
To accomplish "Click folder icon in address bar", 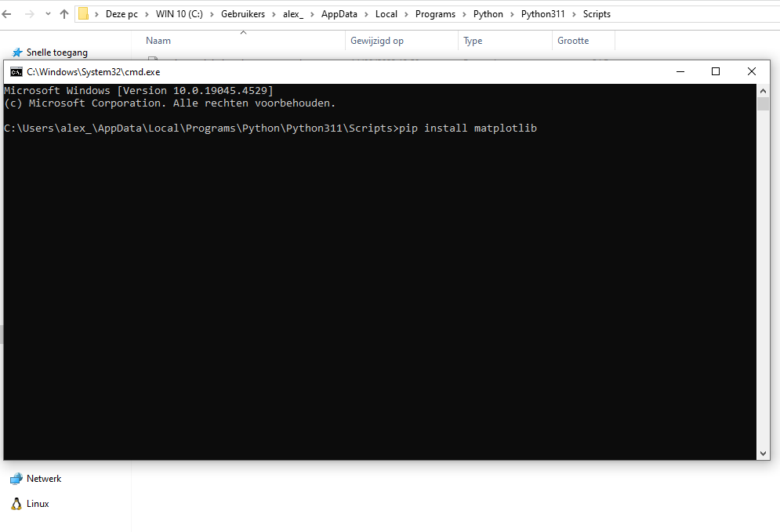I will point(84,14).
